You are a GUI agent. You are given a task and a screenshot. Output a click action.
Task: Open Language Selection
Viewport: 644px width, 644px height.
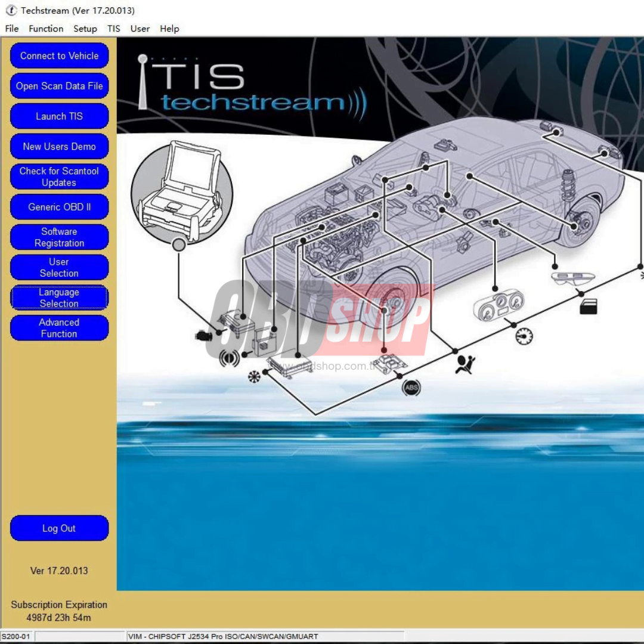(59, 298)
